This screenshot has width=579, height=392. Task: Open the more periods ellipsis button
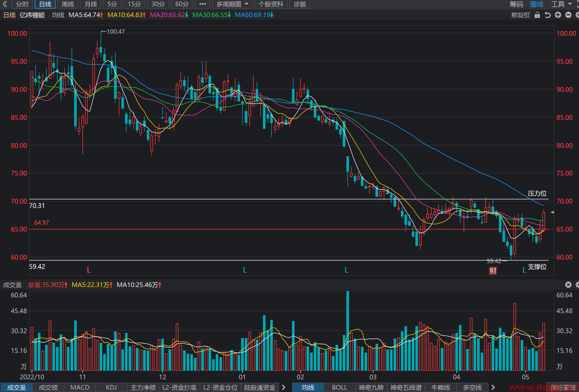tap(203, 4)
